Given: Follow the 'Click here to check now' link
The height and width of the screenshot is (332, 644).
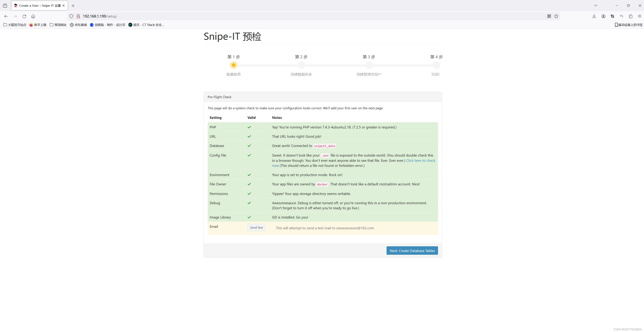Looking at the screenshot, I should [x=421, y=160].
